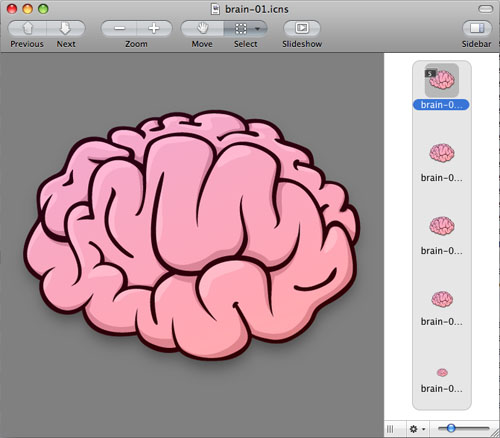The height and width of the screenshot is (438, 500).
Task: Click the sidebar resize grip handle
Action: [390, 429]
